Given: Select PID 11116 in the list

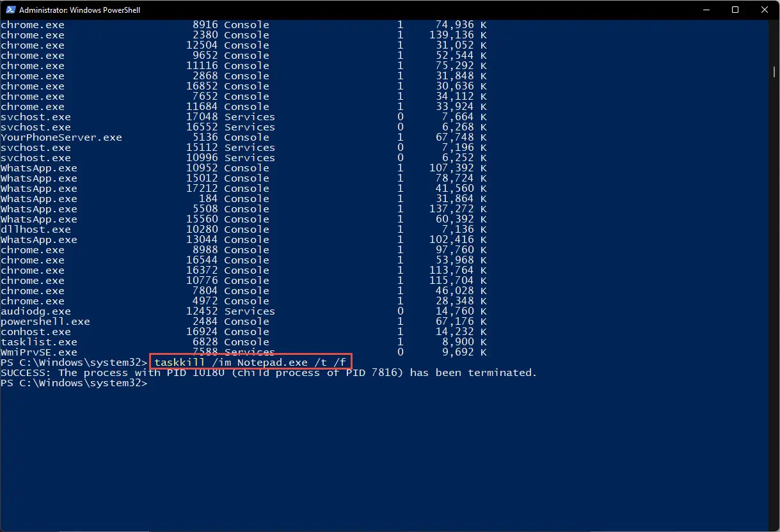Looking at the screenshot, I should (202, 66).
